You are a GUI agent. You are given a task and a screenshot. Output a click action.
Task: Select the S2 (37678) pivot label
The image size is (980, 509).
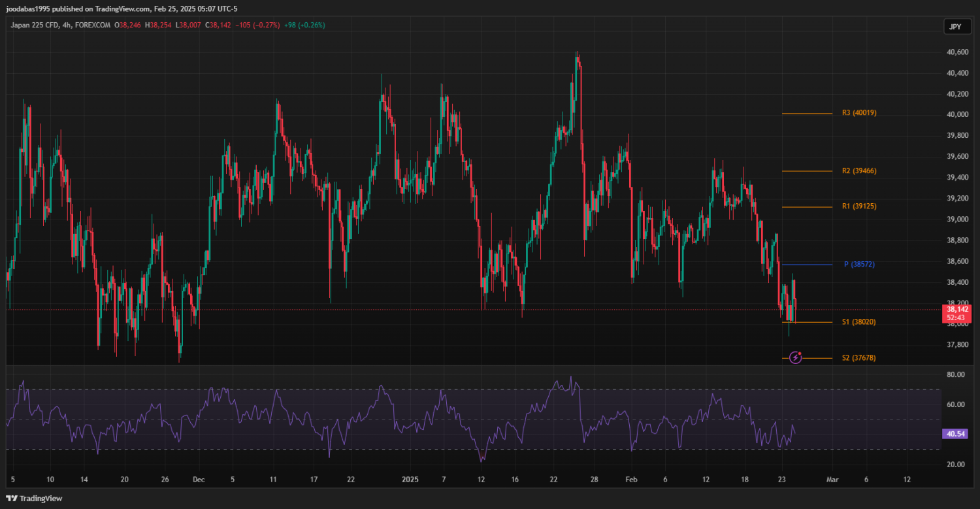(859, 358)
